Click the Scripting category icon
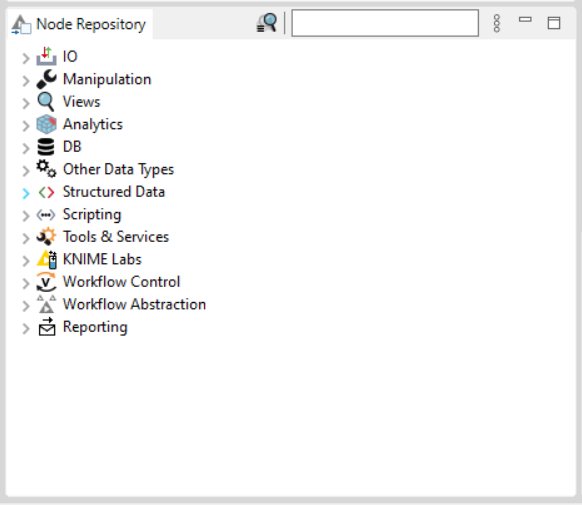This screenshot has height=505, width=582. 46,214
